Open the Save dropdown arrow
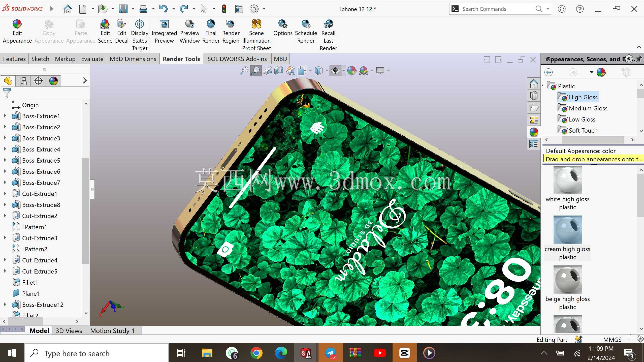Screen dimensions: 644x362 (x=133, y=9)
